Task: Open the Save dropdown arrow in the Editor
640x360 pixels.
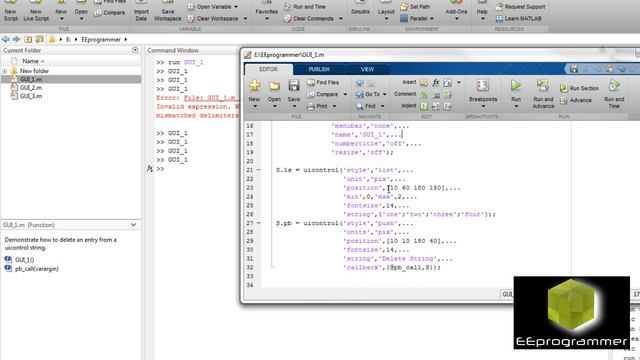Action: click(x=294, y=107)
